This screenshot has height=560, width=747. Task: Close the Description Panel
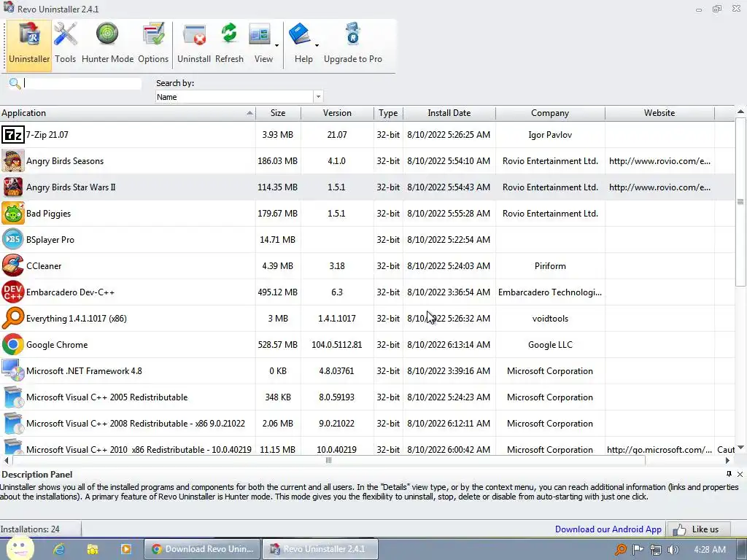[740, 474]
